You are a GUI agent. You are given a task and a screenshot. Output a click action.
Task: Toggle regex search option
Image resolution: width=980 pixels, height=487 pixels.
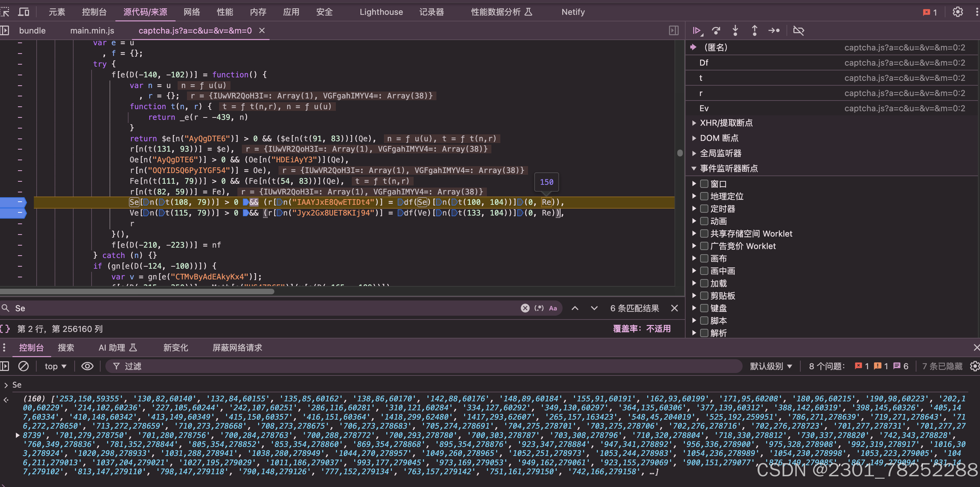coord(539,308)
